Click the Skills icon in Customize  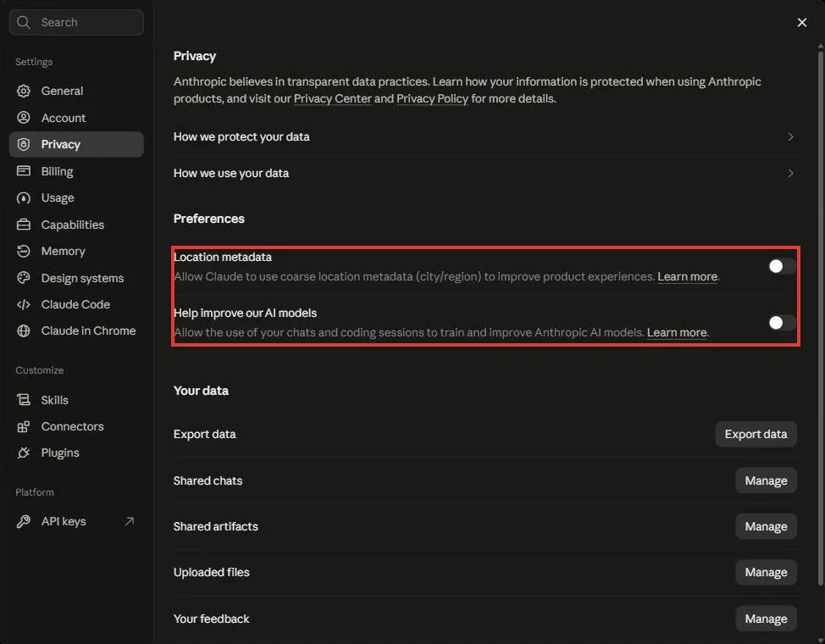coord(24,400)
